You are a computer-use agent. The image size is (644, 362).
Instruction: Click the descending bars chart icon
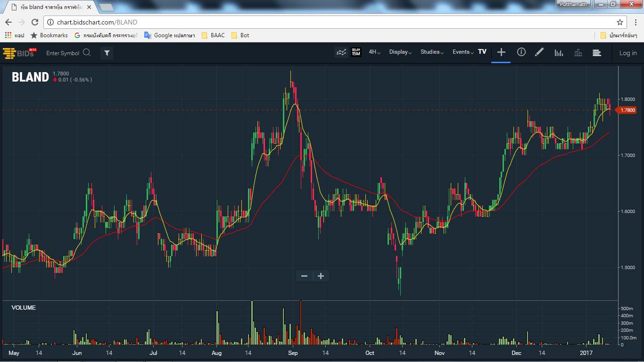[559, 53]
